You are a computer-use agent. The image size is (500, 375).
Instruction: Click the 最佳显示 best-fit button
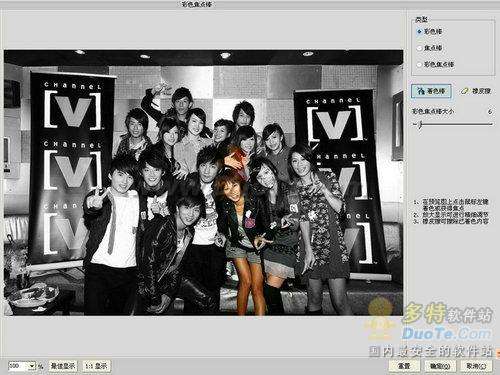[63, 366]
